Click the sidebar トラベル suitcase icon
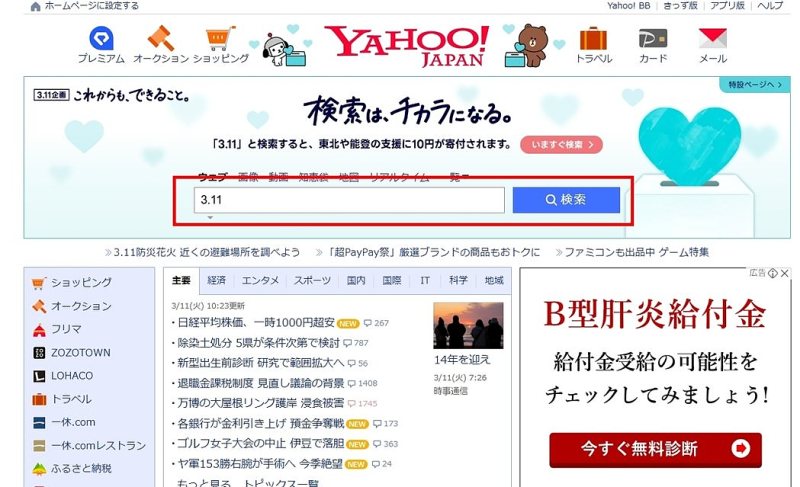Viewport: 800px width, 487px height. click(39, 399)
